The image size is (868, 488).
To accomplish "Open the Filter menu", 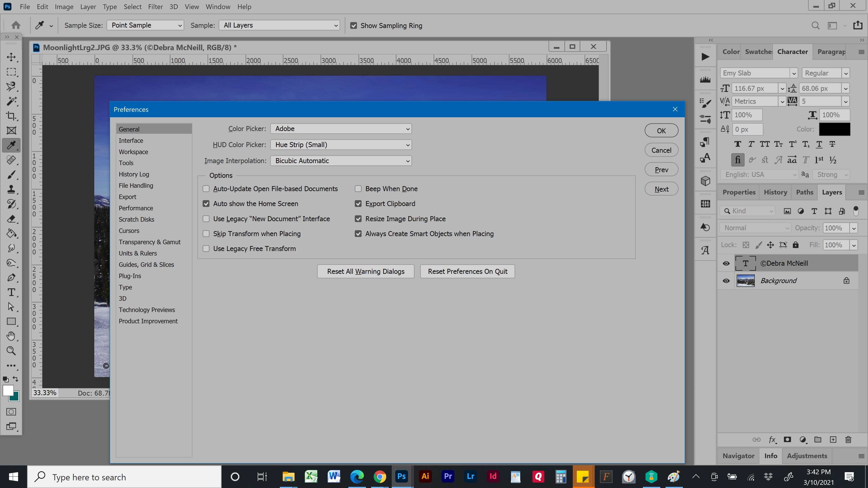I will pyautogui.click(x=155, y=7).
